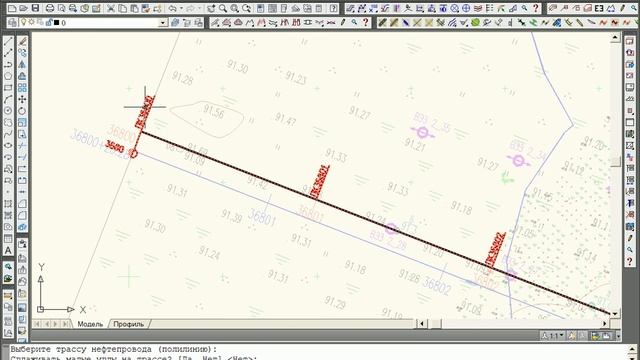
Task: Save the drawing with the floppy icon
Action: click(36, 8)
